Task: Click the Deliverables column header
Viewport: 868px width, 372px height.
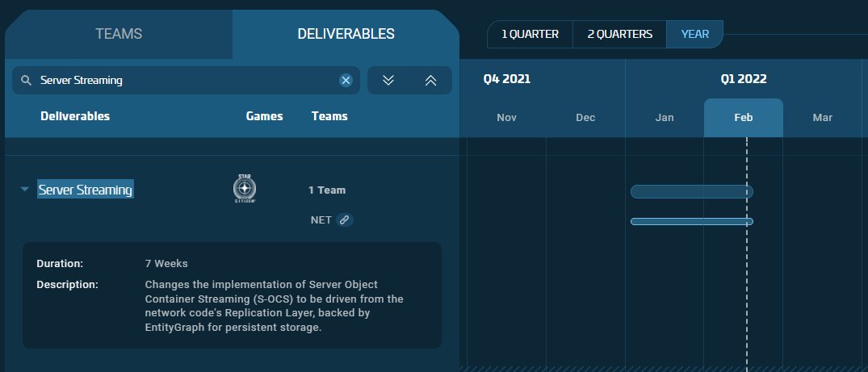Action: coord(75,116)
